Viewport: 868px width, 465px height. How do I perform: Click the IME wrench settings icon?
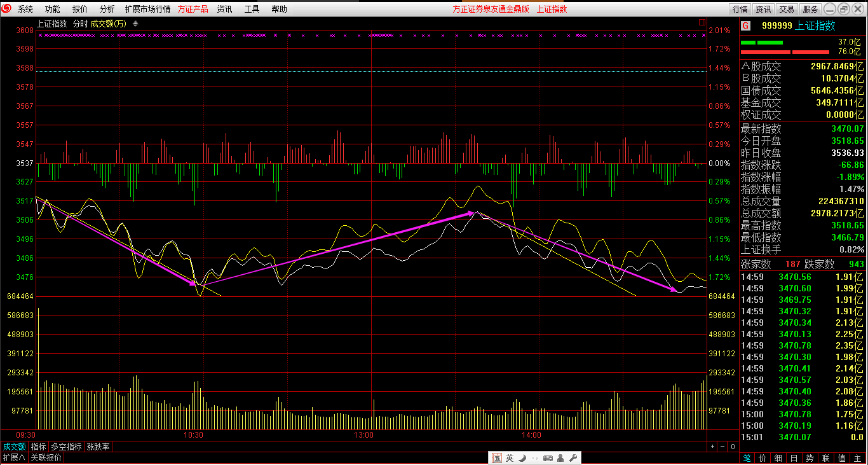pos(572,458)
